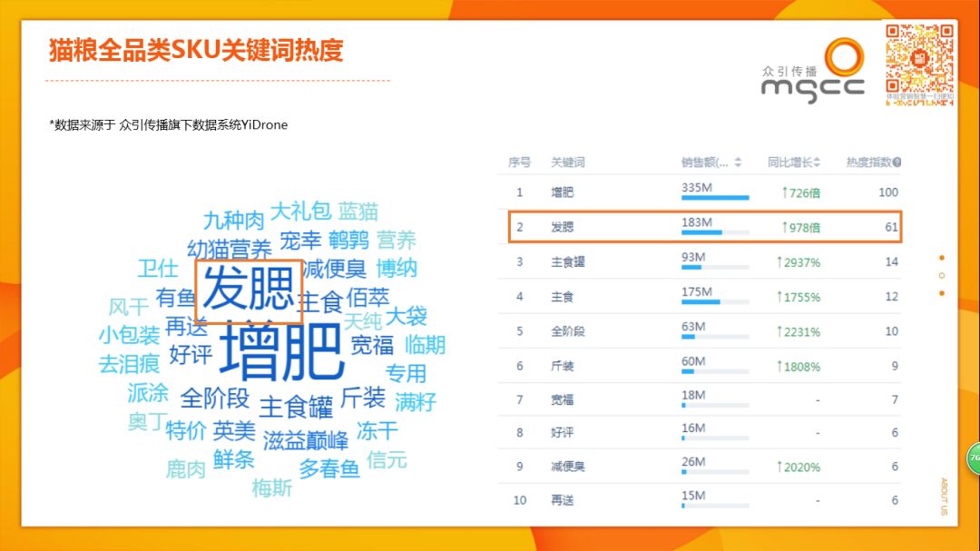The width and height of the screenshot is (980, 551).
Task: Click heat index value 100
Action: tap(888, 192)
